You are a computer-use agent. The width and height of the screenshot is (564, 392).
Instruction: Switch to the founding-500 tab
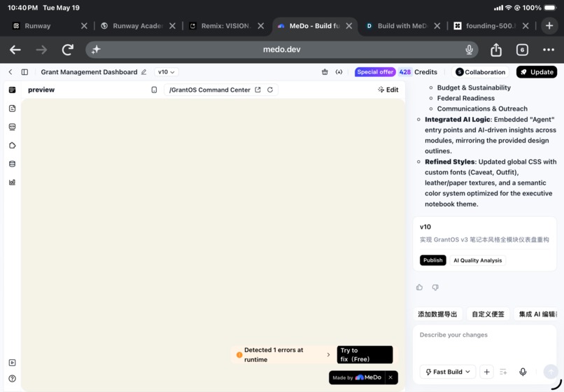[x=490, y=26]
